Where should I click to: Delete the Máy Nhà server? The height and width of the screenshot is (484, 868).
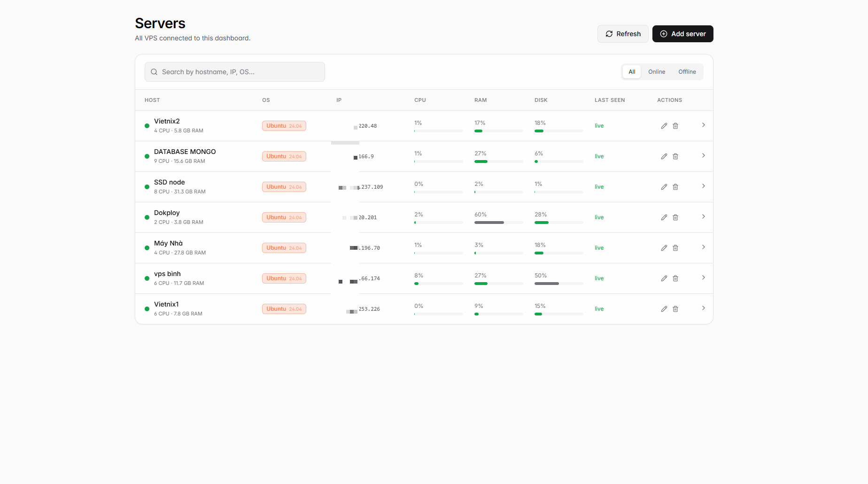[675, 248]
